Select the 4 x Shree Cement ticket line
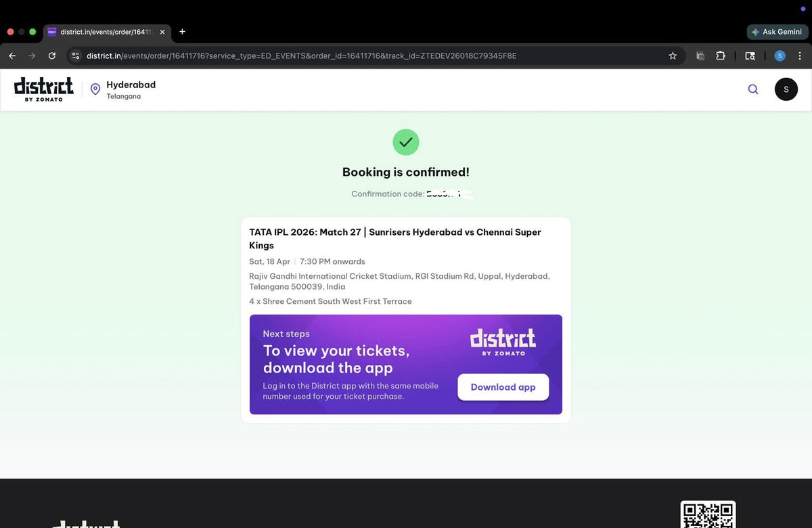Image resolution: width=812 pixels, height=528 pixels. click(x=330, y=301)
